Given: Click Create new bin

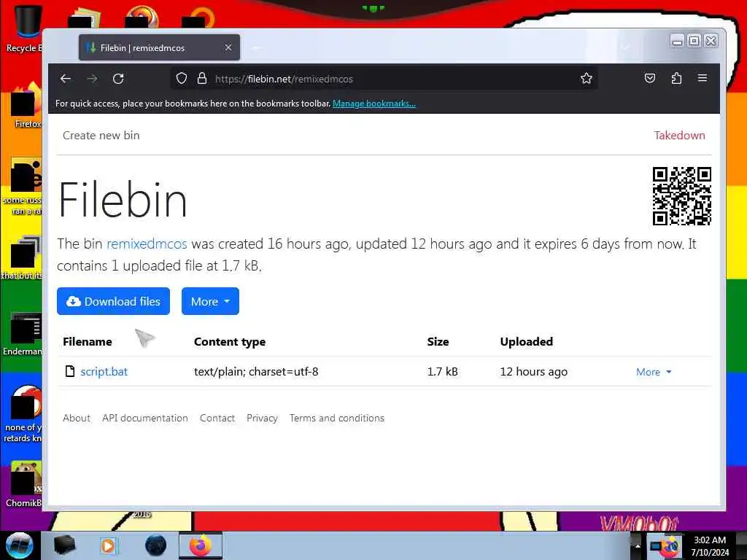Looking at the screenshot, I should click(101, 135).
